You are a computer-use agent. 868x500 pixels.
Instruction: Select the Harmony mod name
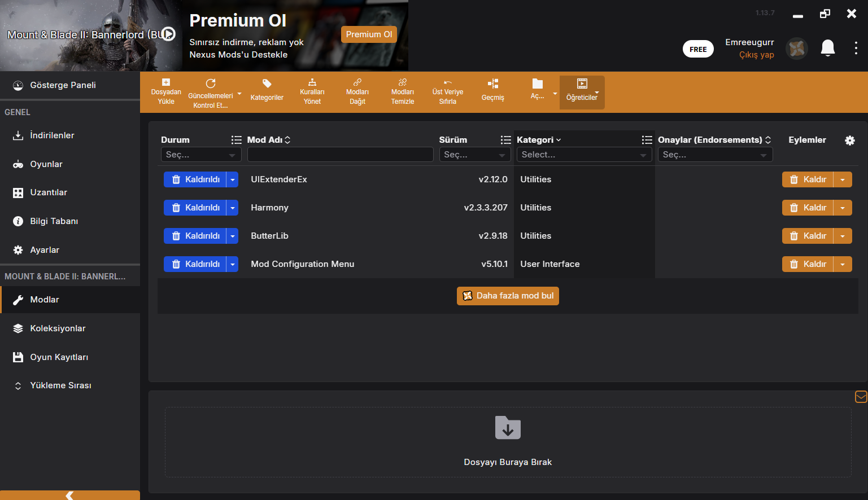pos(269,208)
